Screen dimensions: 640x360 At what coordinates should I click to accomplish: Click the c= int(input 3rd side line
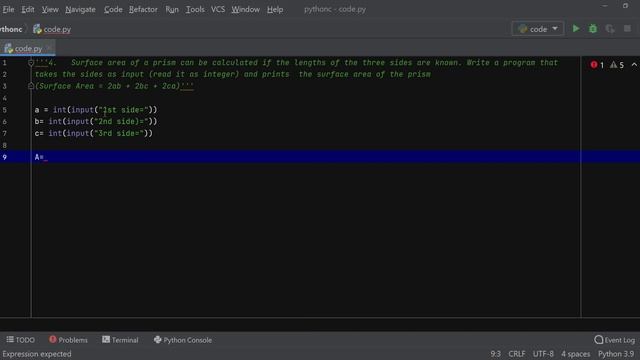tap(93, 133)
